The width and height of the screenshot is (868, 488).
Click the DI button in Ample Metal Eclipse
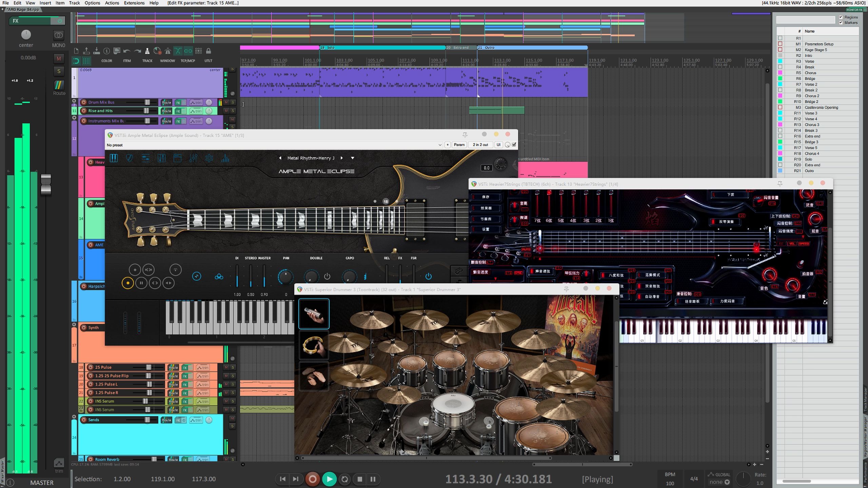click(x=237, y=258)
